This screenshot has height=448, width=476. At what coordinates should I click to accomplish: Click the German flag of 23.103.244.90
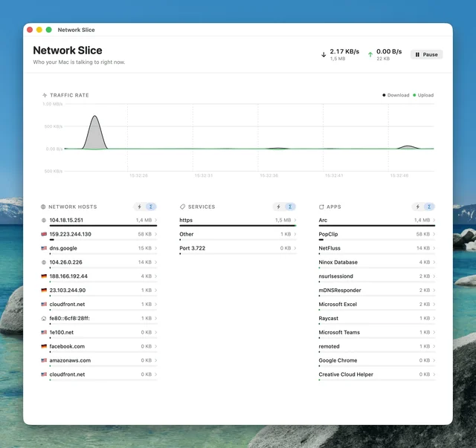pyautogui.click(x=44, y=290)
